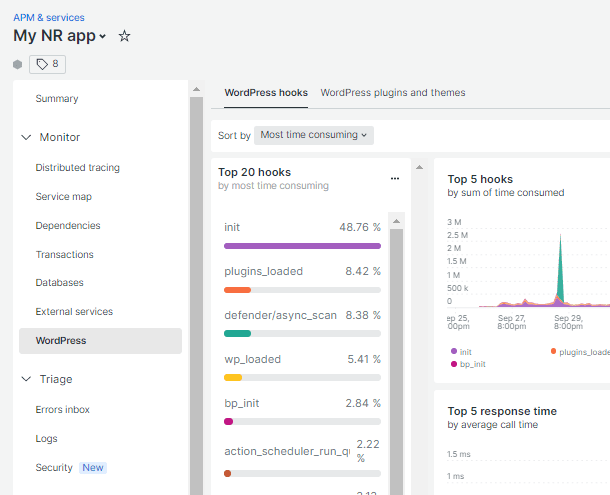Open Distributed tracing page
This screenshot has height=495, width=610.
(77, 168)
